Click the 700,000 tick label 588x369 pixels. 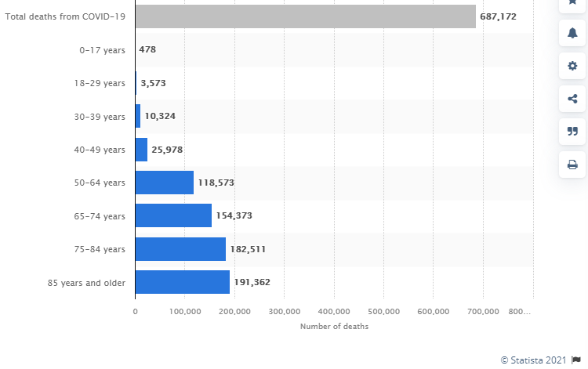pyautogui.click(x=483, y=311)
